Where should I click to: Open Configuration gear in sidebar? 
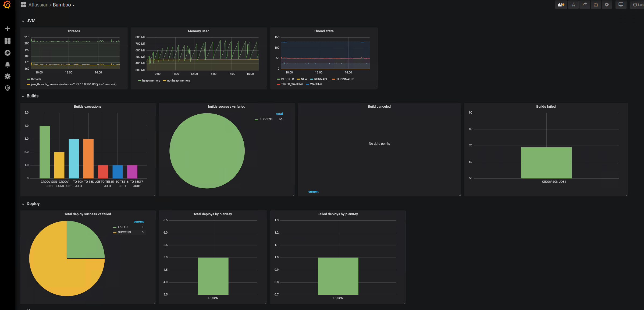click(x=8, y=76)
